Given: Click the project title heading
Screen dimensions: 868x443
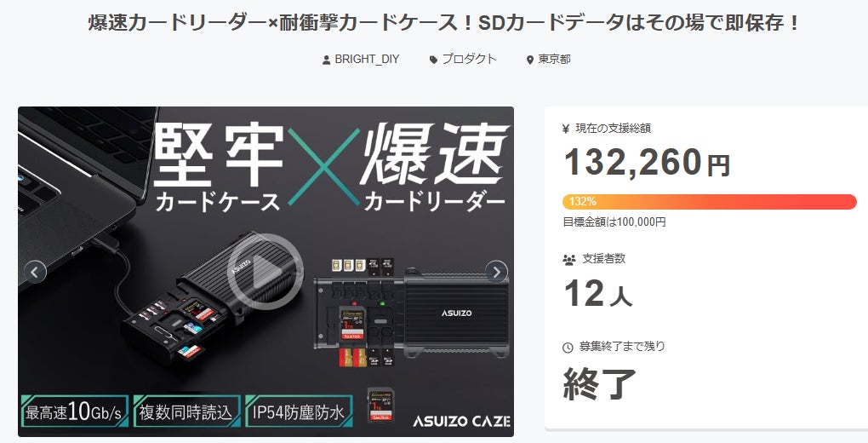Looking at the screenshot, I should coord(444,23).
